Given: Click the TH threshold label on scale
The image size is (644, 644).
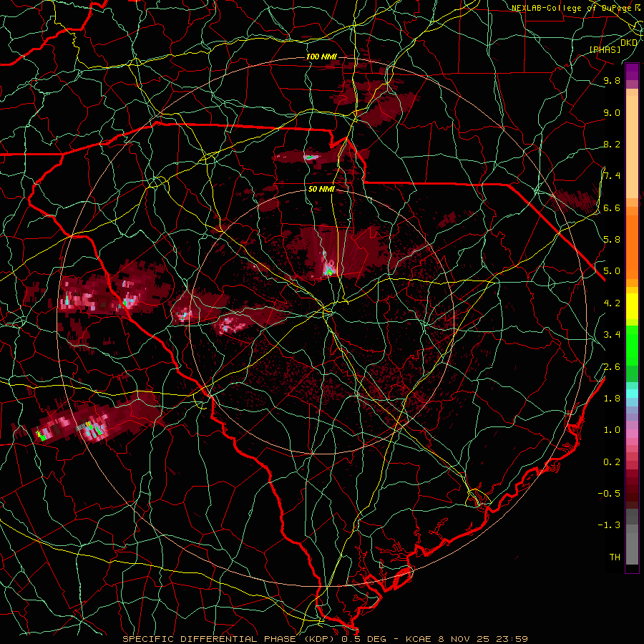Looking at the screenshot, I should pyautogui.click(x=615, y=557).
